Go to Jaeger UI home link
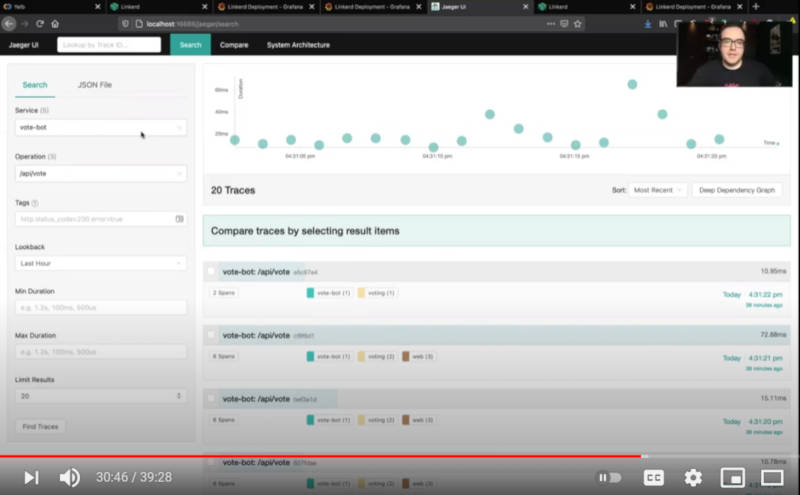This screenshot has height=495, width=800. (x=23, y=45)
